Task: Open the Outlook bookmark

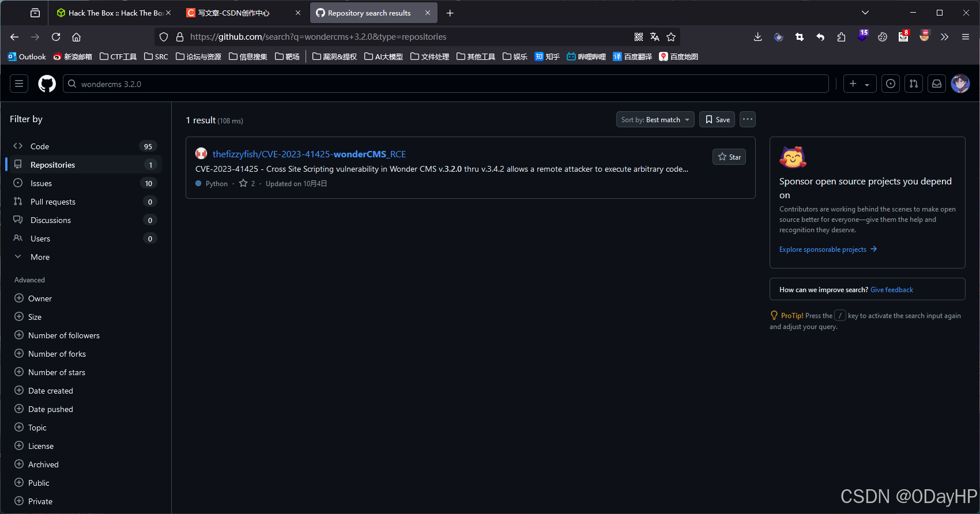Action: click(27, 56)
